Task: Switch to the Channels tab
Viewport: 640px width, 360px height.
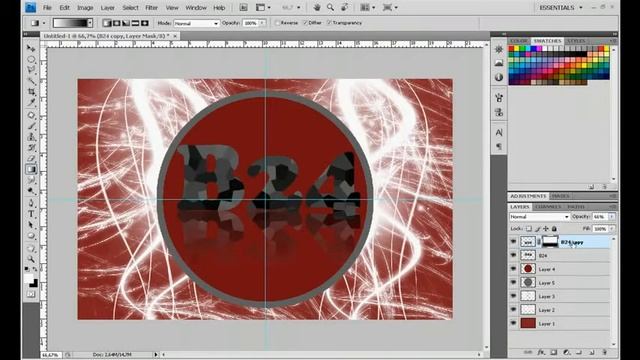Action: pos(547,207)
